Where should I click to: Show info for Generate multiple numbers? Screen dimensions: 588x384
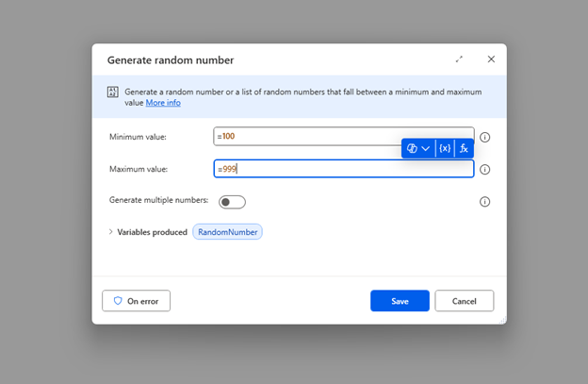(485, 202)
